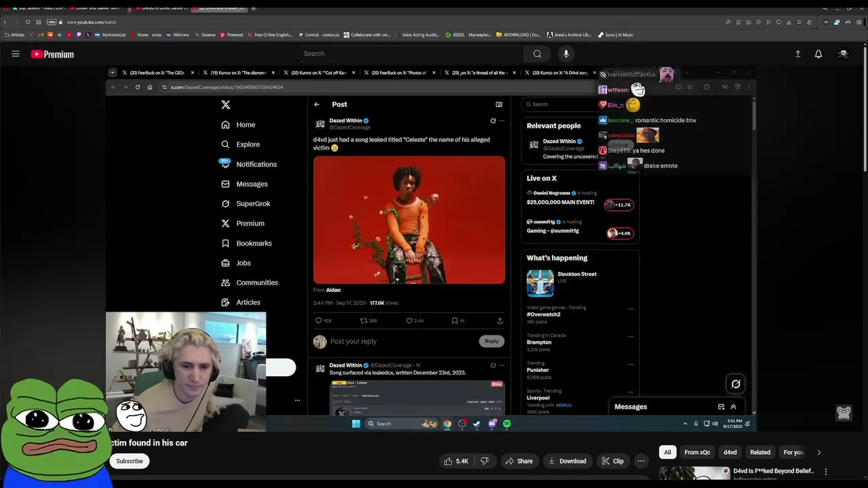Open Home in the X sidebar

click(238, 125)
